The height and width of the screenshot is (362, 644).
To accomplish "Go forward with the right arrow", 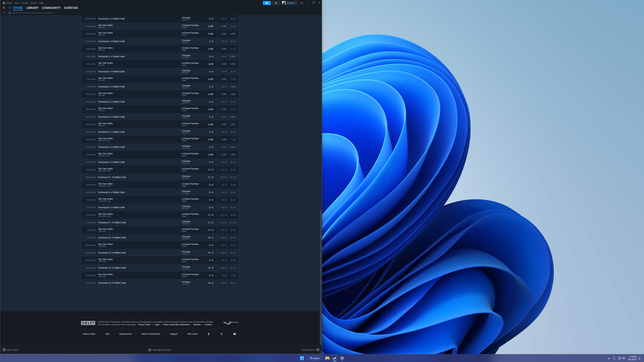I will [9, 8].
